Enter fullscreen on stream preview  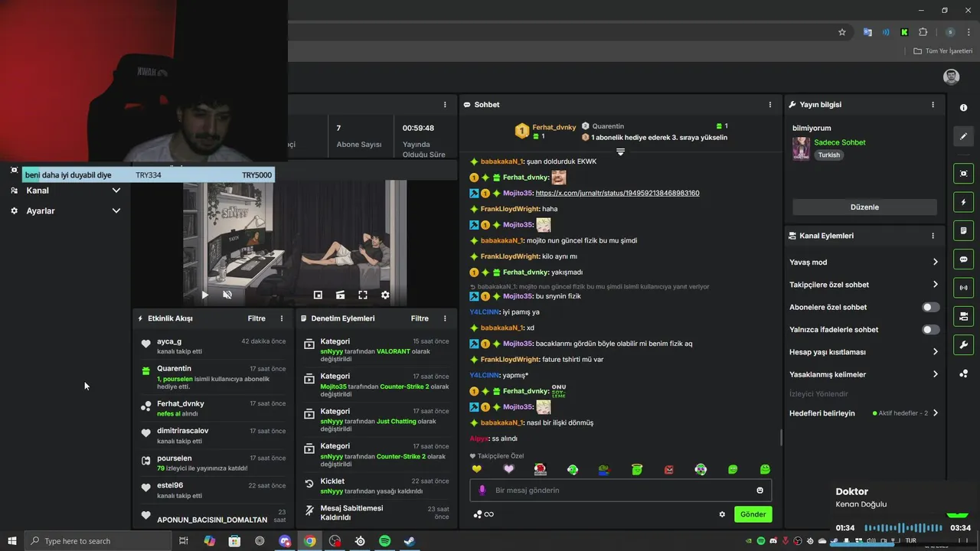click(363, 295)
